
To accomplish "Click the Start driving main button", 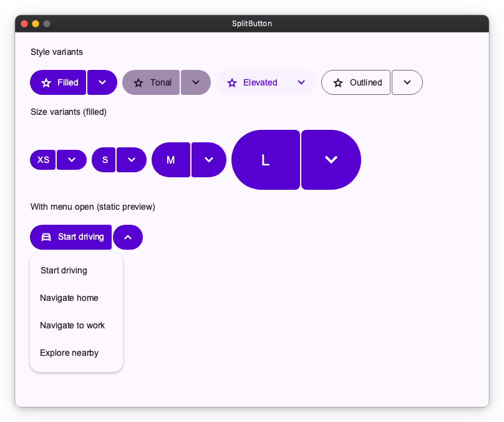I will click(x=70, y=237).
